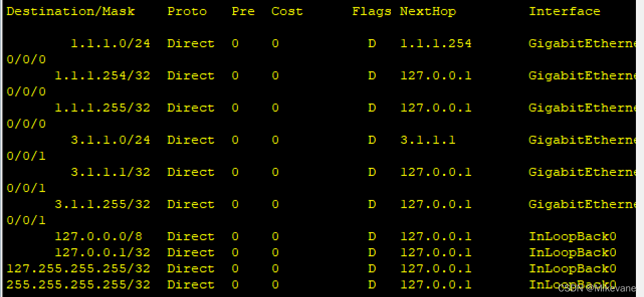Click the Interface column header
The height and width of the screenshot is (297, 644).
[565, 12]
